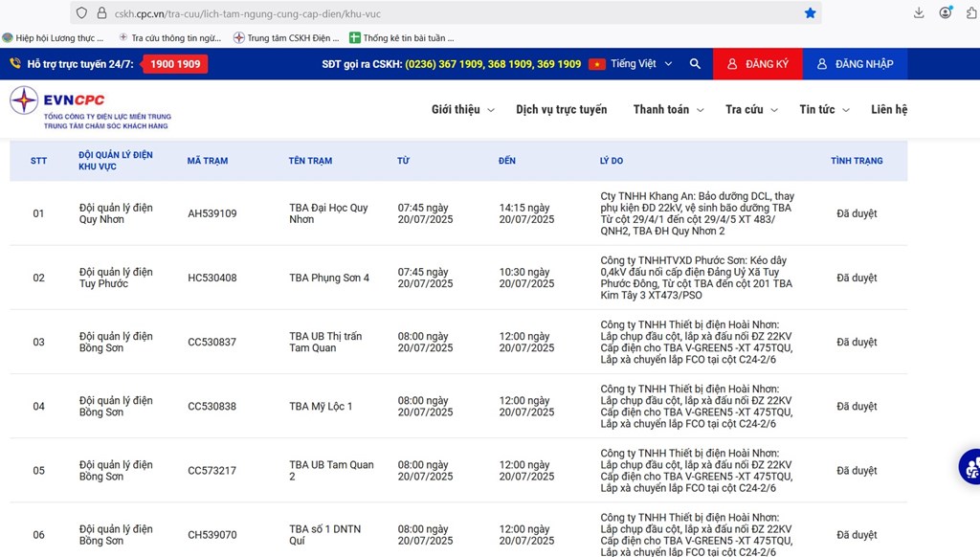Open the Tiếng Việt language dropdown

coord(641,64)
